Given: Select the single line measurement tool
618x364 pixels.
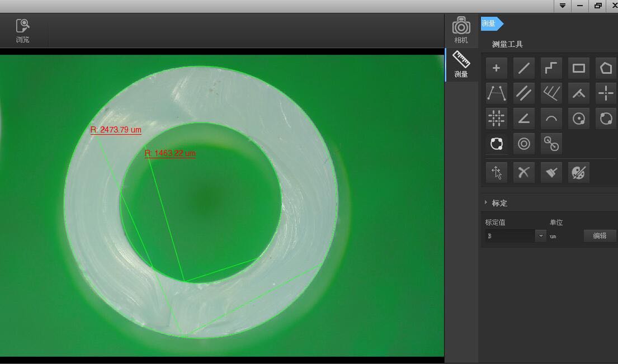Looking at the screenshot, I should pyautogui.click(x=524, y=68).
